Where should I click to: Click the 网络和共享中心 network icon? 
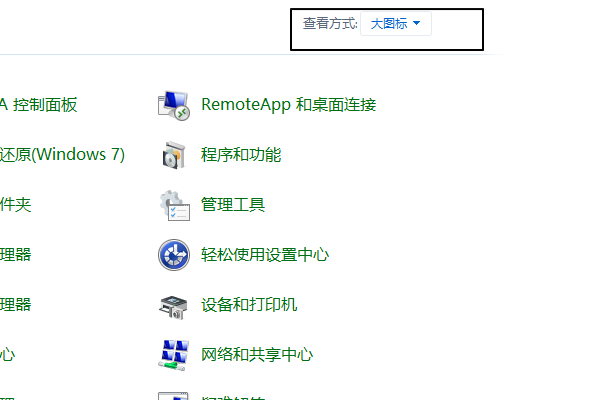pyautogui.click(x=174, y=354)
